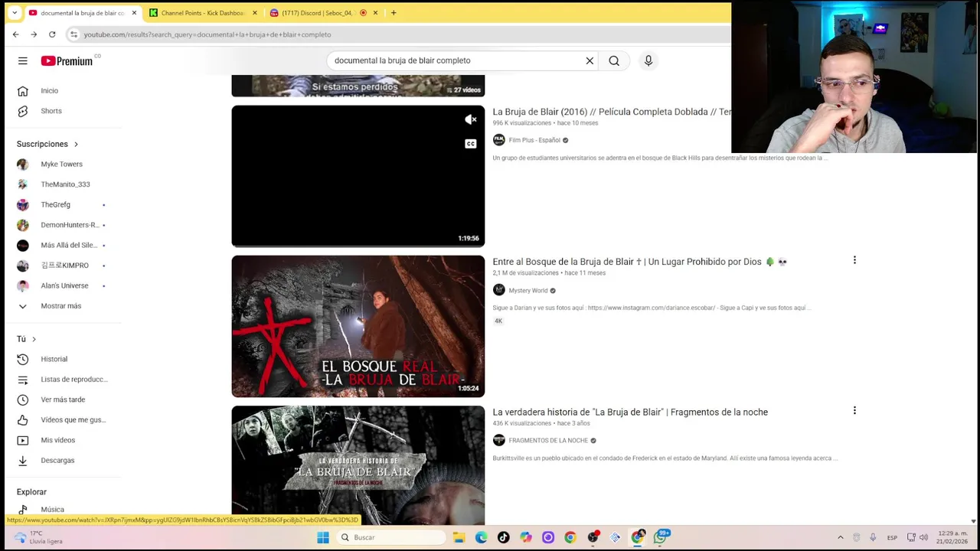Viewport: 980px width, 551px height.
Task: Click the browser address bar URL
Action: click(x=207, y=34)
